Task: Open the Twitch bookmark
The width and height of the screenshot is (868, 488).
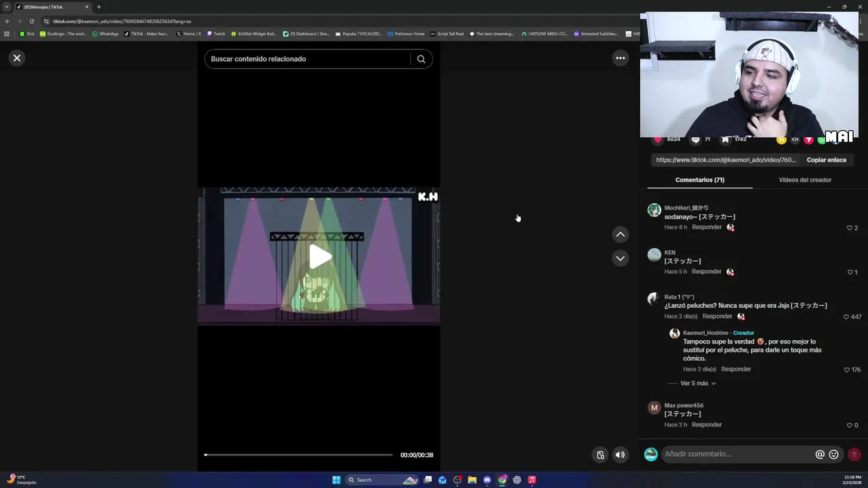Action: click(x=216, y=34)
